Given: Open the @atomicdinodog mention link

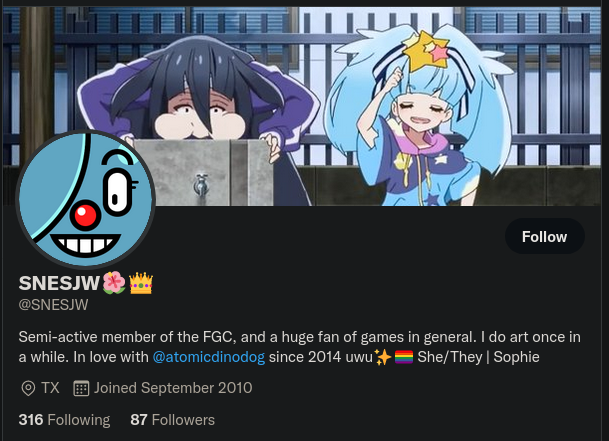Looking at the screenshot, I should [209, 357].
